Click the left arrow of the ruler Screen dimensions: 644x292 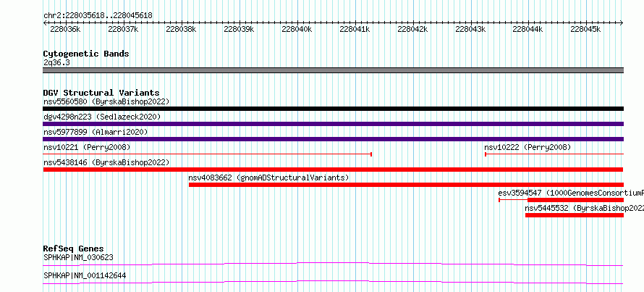tap(45, 23)
